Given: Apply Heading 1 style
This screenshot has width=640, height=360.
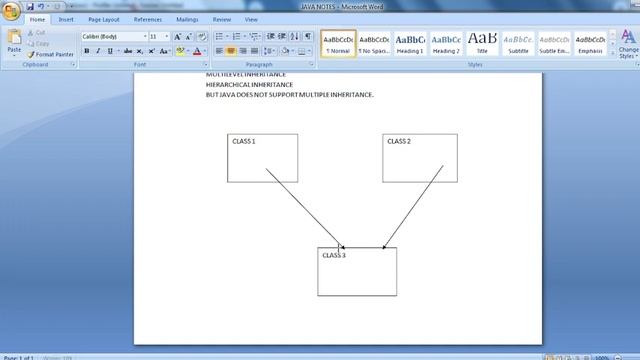Looking at the screenshot, I should click(410, 43).
